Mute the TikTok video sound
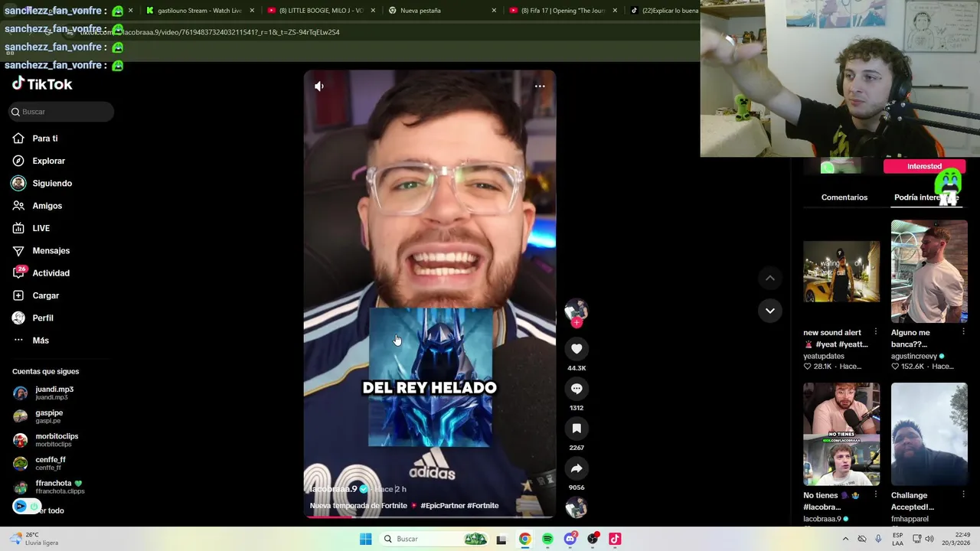980x551 pixels. [x=319, y=86]
